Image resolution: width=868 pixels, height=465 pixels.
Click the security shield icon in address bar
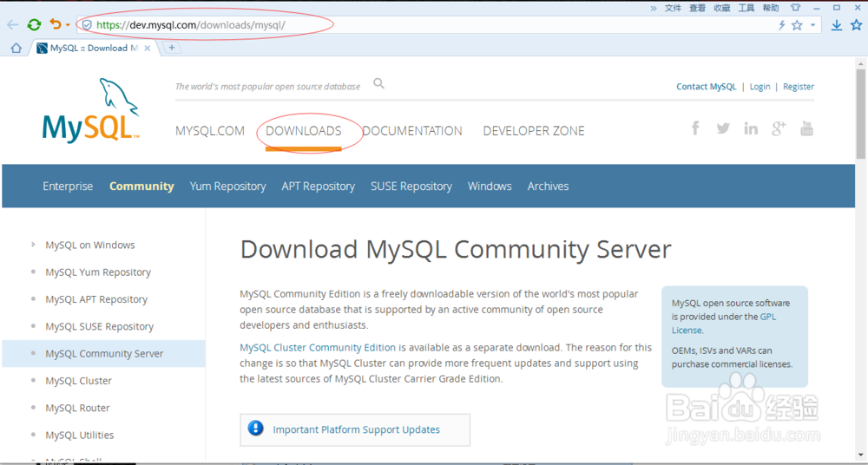[86, 25]
